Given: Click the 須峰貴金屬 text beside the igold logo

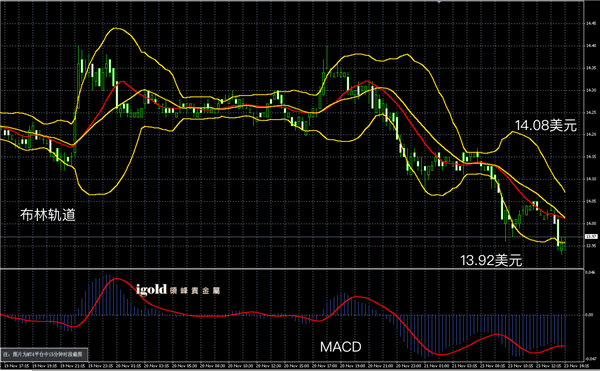Looking at the screenshot, I should 195,291.
